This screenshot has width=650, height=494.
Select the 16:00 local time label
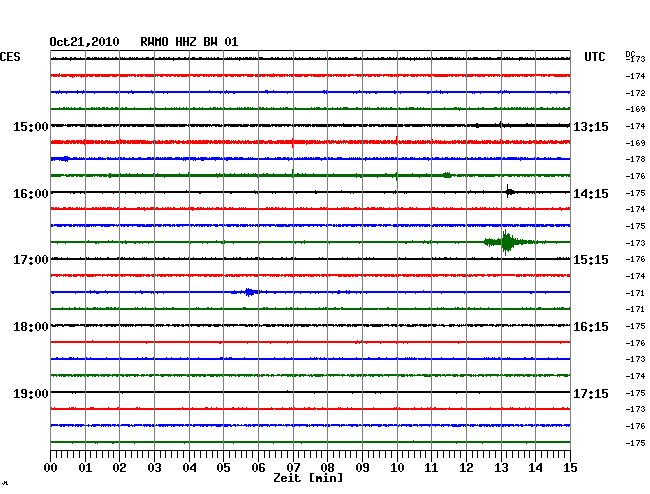tap(31, 194)
